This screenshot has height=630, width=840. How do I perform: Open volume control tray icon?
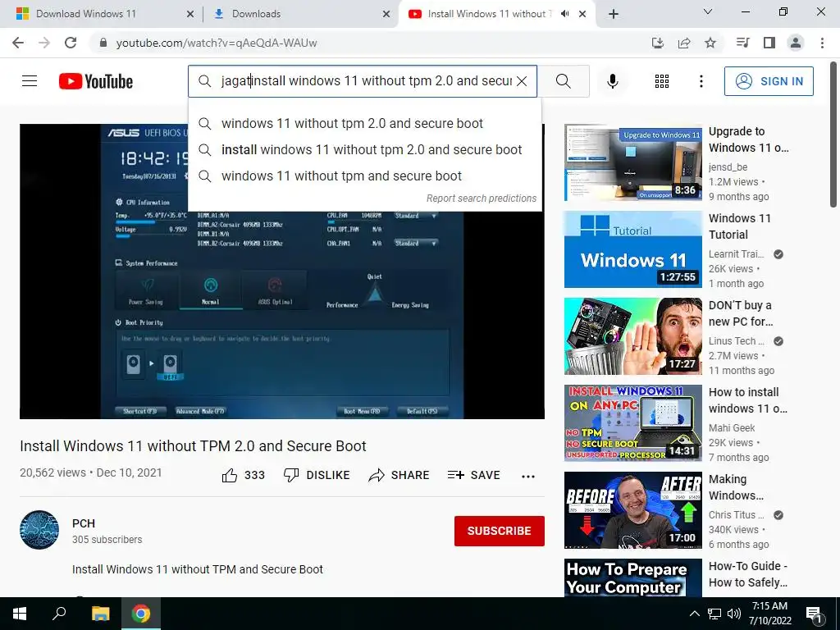point(734,614)
